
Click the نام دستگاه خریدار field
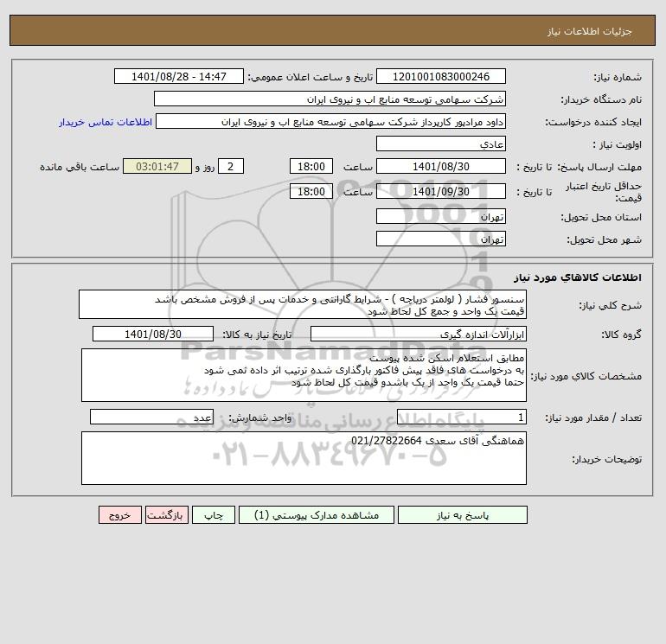[330, 99]
